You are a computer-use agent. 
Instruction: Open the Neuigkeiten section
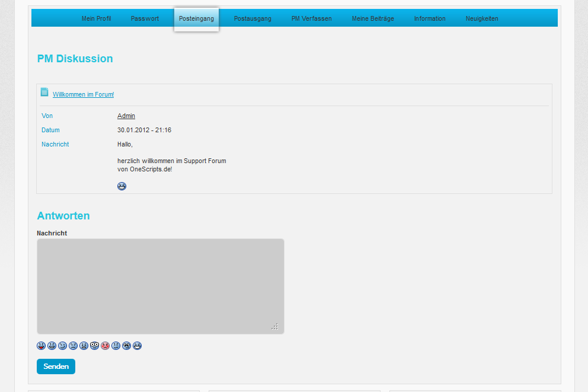pos(482,18)
